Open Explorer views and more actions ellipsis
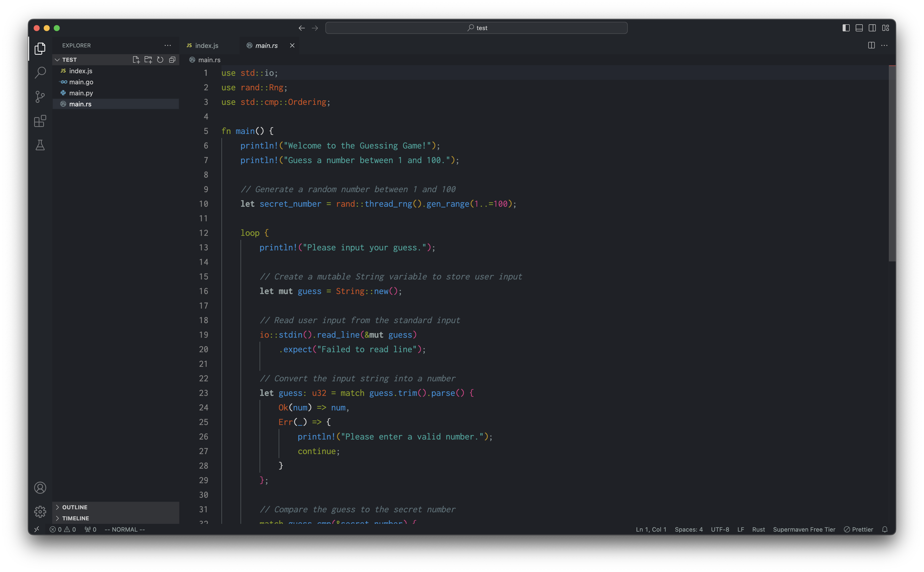The height and width of the screenshot is (572, 924). (x=168, y=45)
